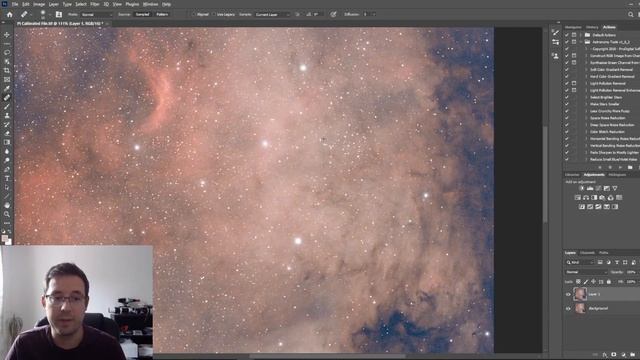640x360 pixels.
Task: Select the Eraser tool
Action: 7,133
